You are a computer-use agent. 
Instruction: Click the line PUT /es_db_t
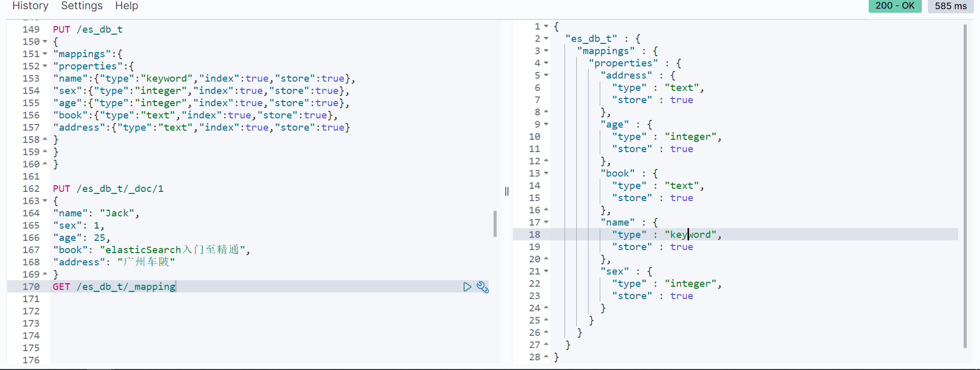[88, 30]
